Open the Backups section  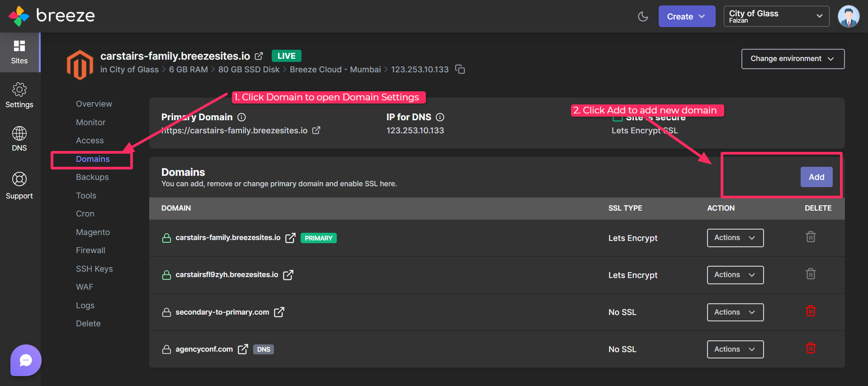point(92,177)
